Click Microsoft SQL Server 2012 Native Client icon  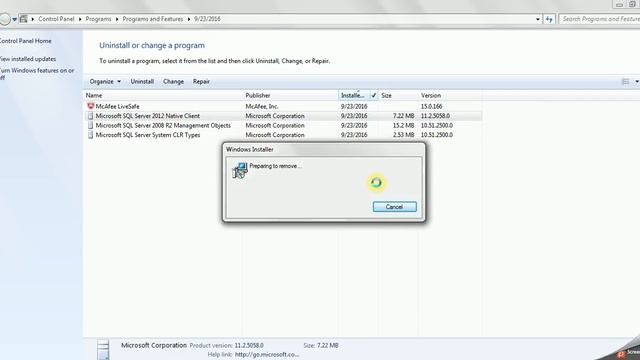(x=91, y=116)
